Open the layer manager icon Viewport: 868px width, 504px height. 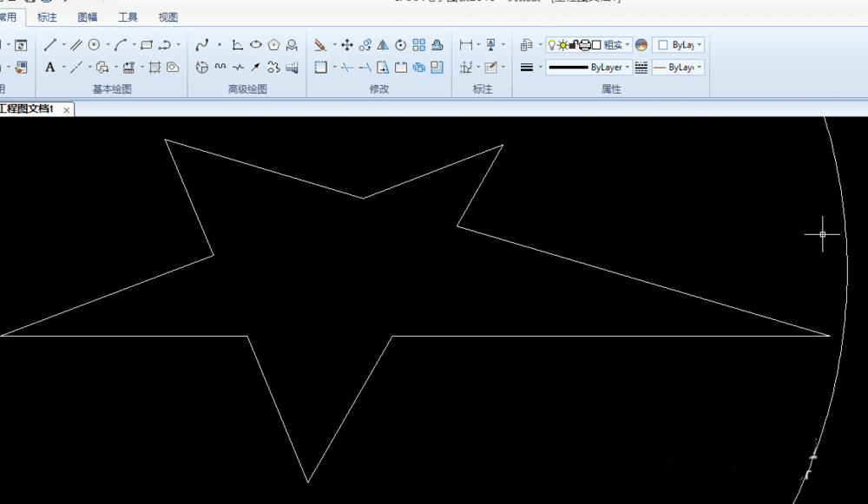(x=526, y=45)
